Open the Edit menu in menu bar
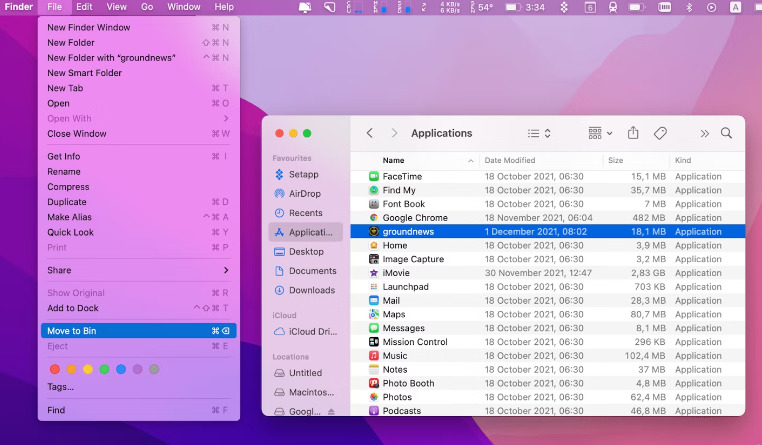This screenshot has height=445, width=762. click(x=84, y=7)
